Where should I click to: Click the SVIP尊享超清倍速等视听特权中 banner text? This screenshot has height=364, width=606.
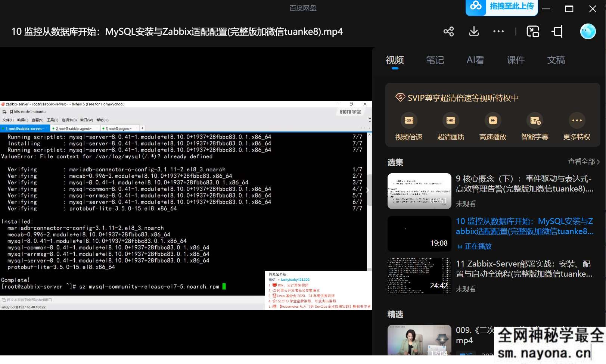point(463,98)
